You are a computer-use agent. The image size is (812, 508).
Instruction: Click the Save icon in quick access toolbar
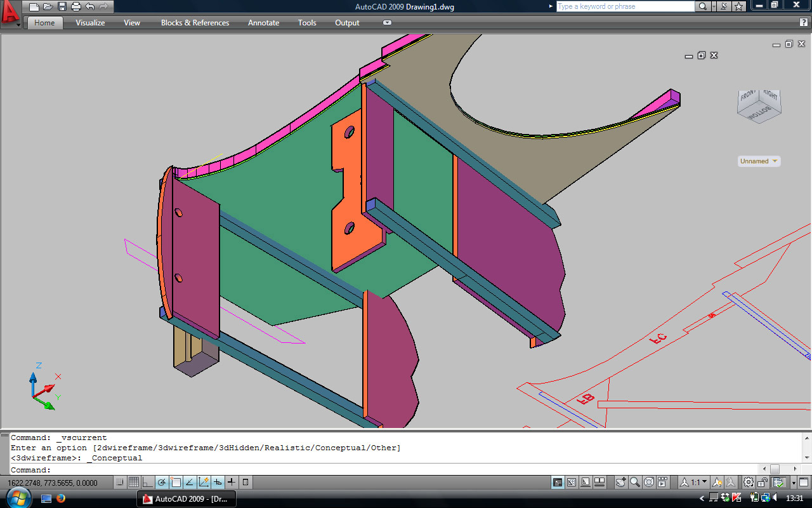(x=62, y=7)
